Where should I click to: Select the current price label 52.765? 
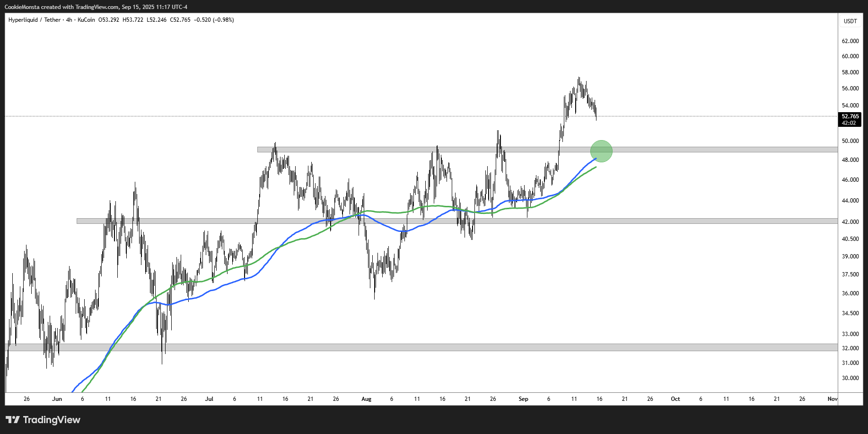[x=850, y=116]
